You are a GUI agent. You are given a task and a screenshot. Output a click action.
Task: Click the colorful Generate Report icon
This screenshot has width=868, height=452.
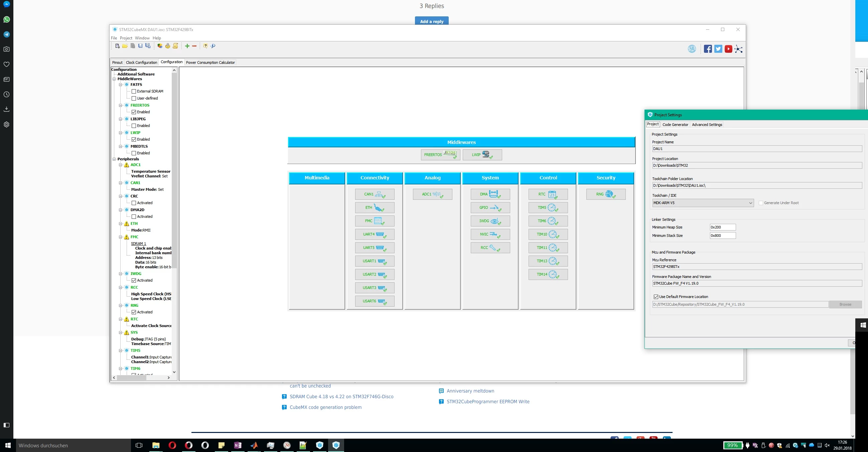coord(160,46)
